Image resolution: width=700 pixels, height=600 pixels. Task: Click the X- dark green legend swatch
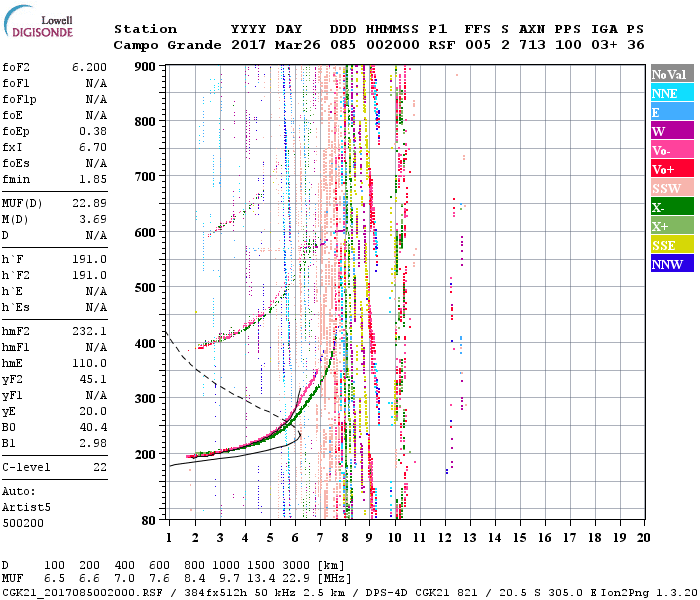(672, 207)
